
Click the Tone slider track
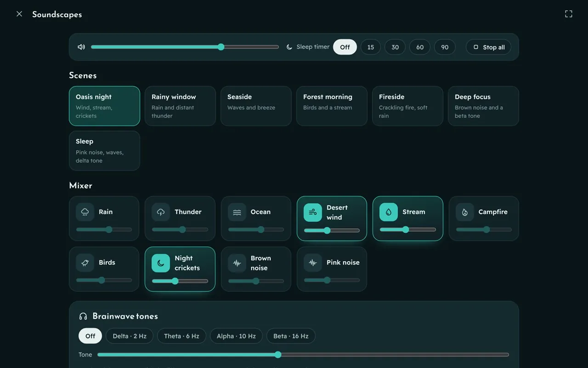coord(303,355)
